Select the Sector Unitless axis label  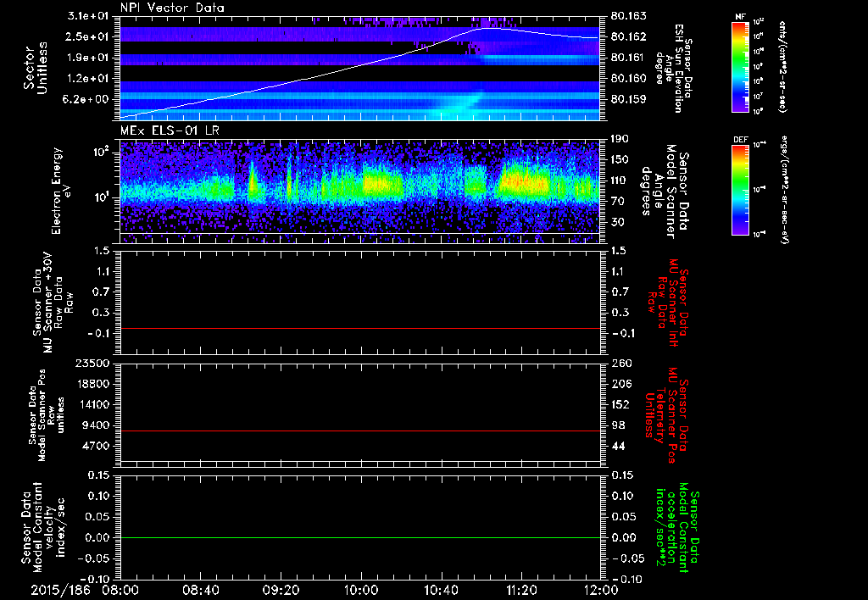[x=34, y=68]
